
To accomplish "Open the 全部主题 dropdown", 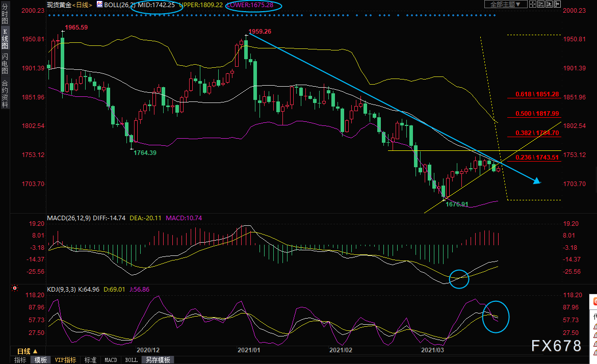I will [505, 5].
